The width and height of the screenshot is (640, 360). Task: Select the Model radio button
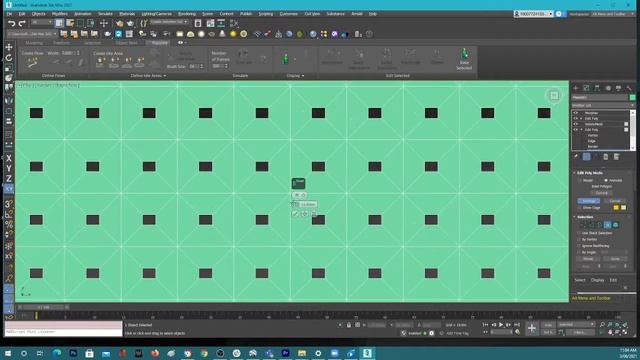point(580,180)
